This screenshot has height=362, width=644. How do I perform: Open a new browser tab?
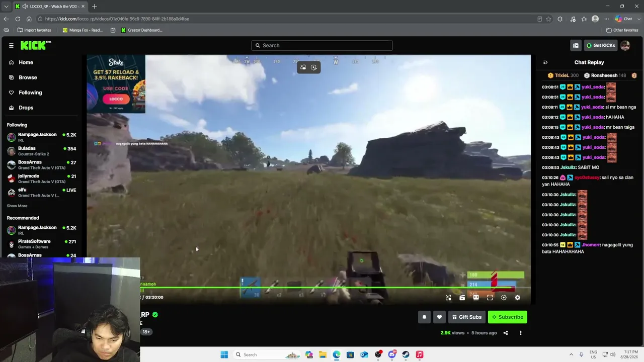94,7
